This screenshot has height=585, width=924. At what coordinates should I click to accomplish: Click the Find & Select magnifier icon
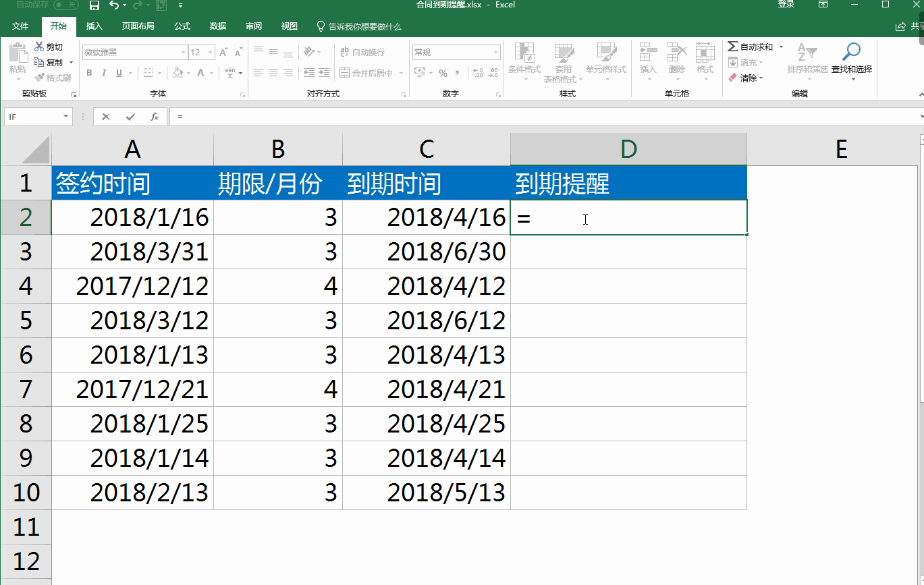[852, 51]
